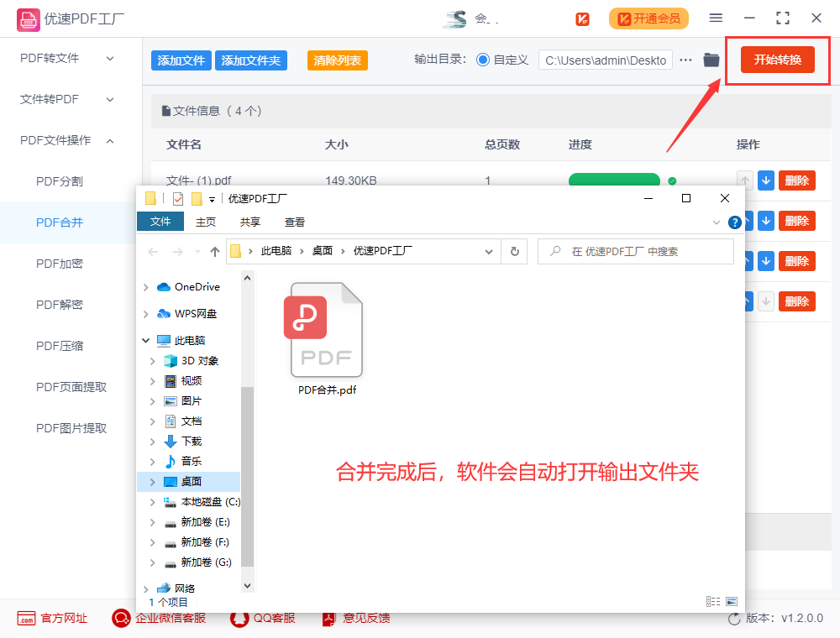This screenshot has width=840, height=638.
Task: Click the 开通会员 button
Action: coord(648,18)
